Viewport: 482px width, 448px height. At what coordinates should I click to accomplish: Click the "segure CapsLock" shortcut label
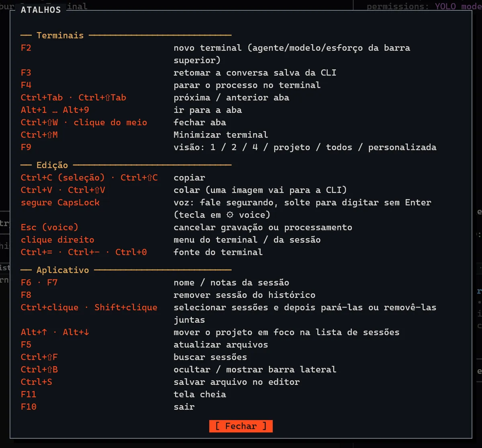tap(60, 203)
